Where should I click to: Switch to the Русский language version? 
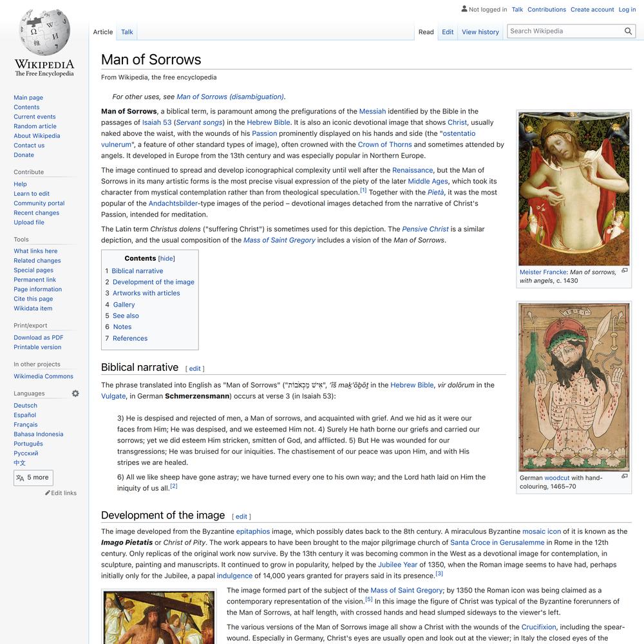26,453
